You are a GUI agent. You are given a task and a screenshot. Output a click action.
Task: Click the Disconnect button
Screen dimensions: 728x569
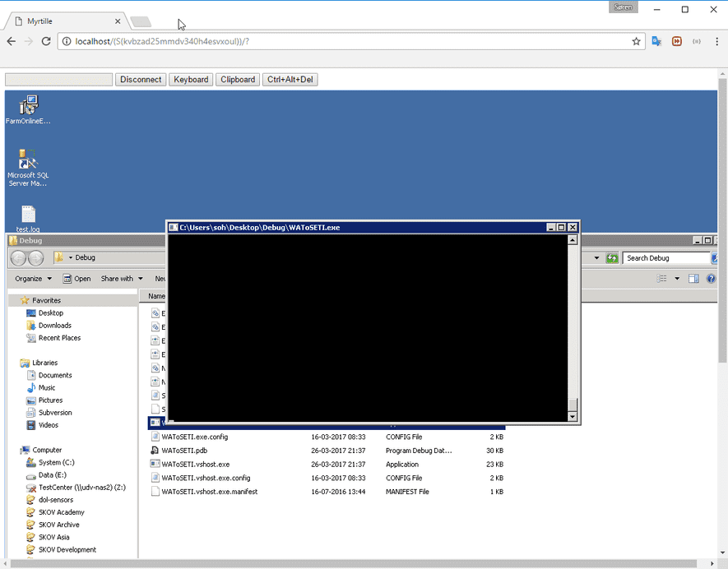(x=140, y=80)
